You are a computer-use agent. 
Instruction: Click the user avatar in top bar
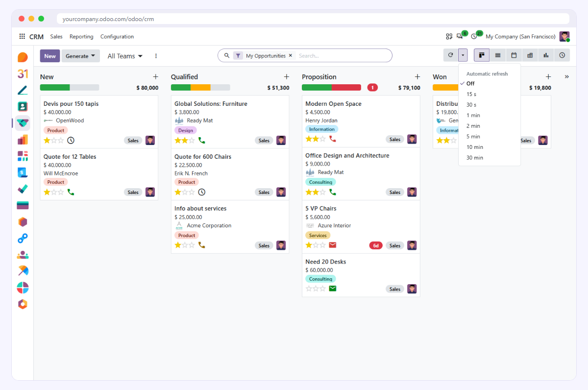564,37
